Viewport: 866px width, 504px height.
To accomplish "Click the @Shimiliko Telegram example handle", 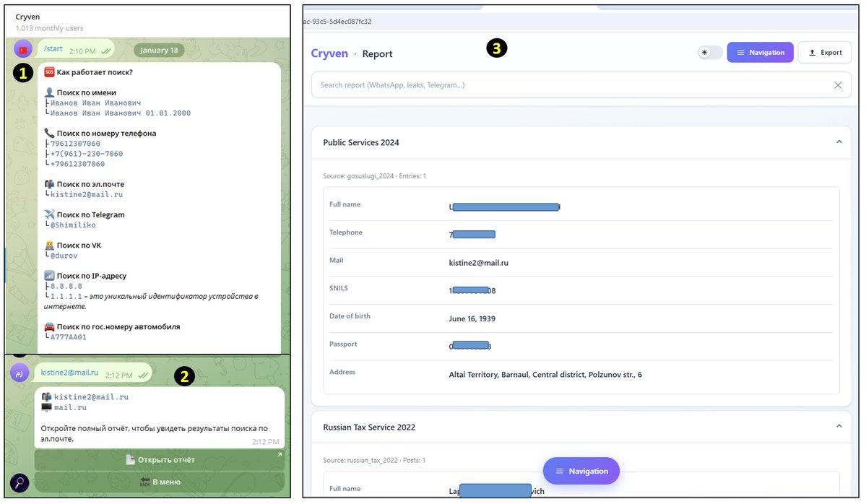I will click(73, 225).
